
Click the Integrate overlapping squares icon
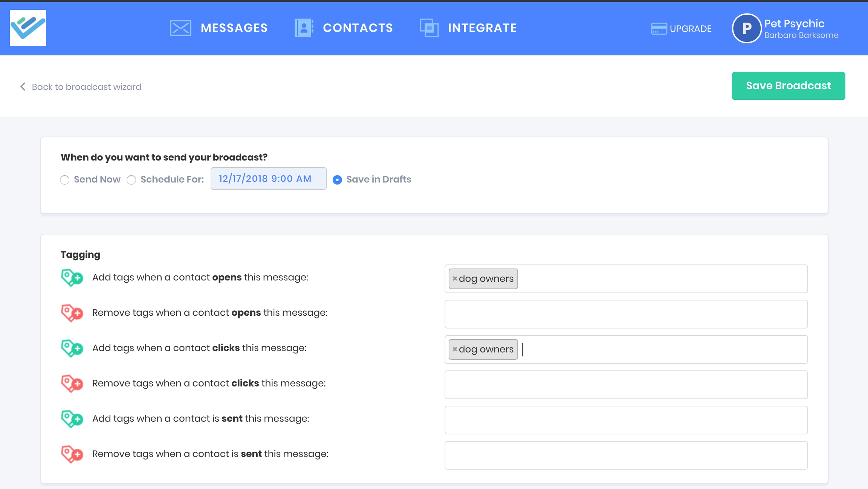429,28
